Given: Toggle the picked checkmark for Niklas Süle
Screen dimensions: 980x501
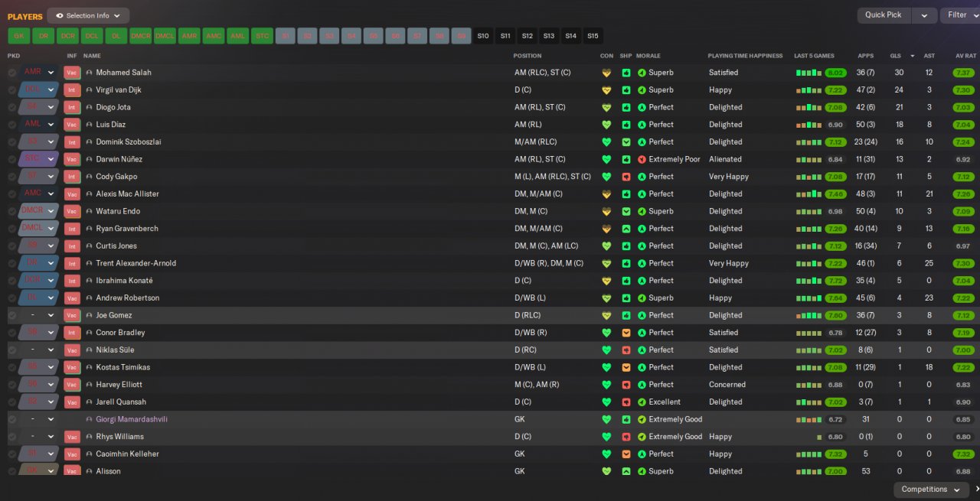Looking at the screenshot, I should click(12, 350).
